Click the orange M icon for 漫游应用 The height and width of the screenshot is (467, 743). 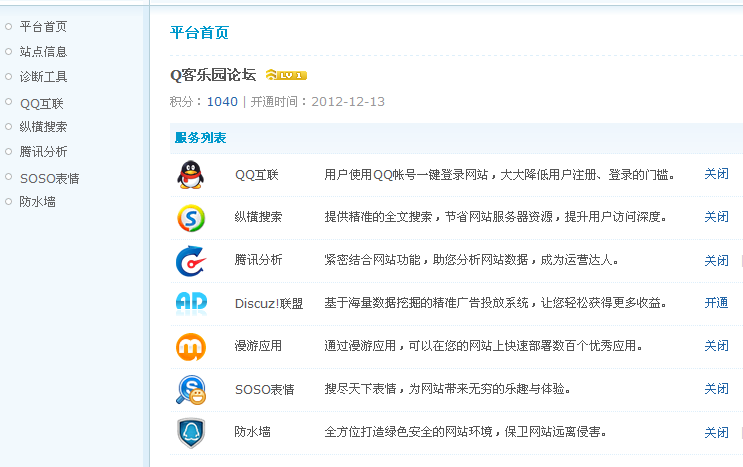pyautogui.click(x=191, y=347)
